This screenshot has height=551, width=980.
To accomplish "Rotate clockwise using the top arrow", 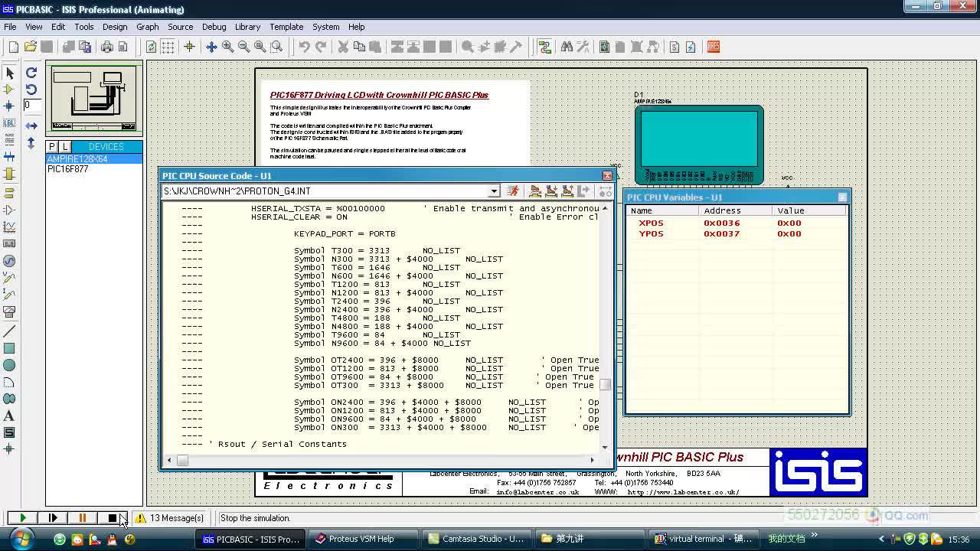I will pos(31,73).
